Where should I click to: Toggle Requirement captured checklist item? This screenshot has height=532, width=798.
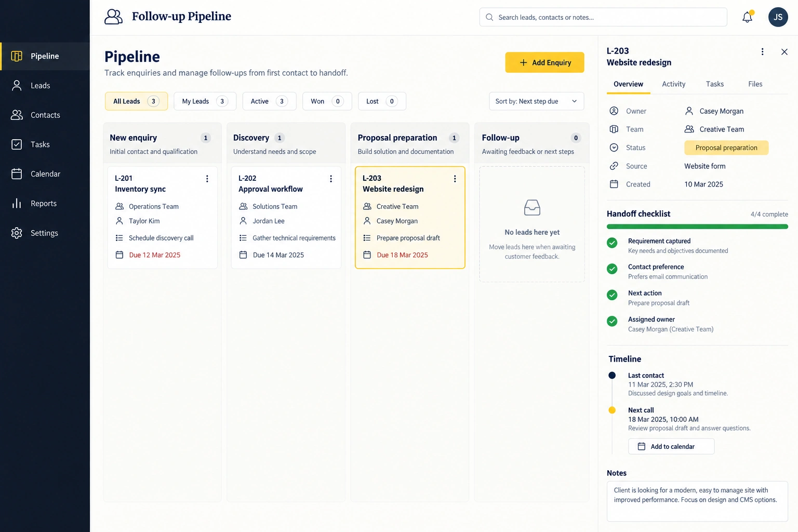[612, 243]
